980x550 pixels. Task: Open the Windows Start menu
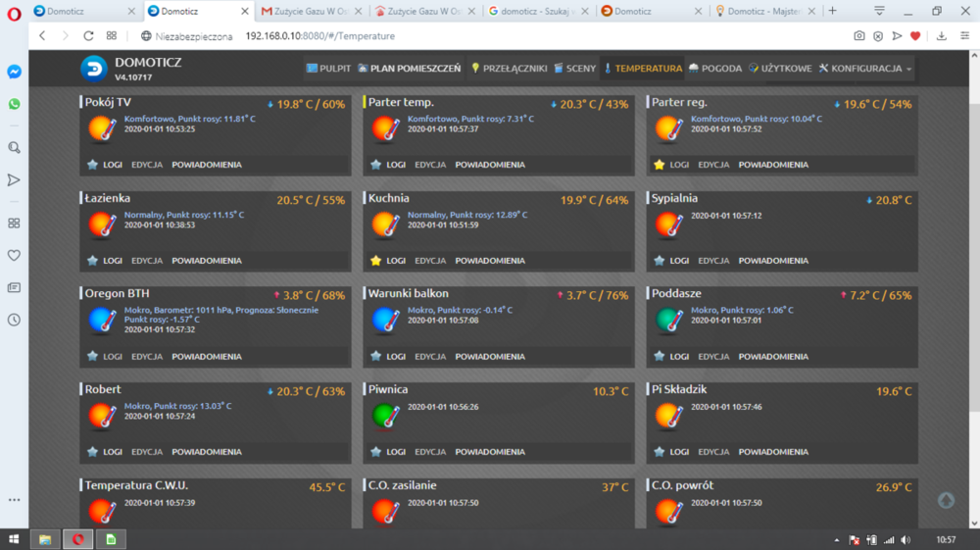tap(14, 539)
